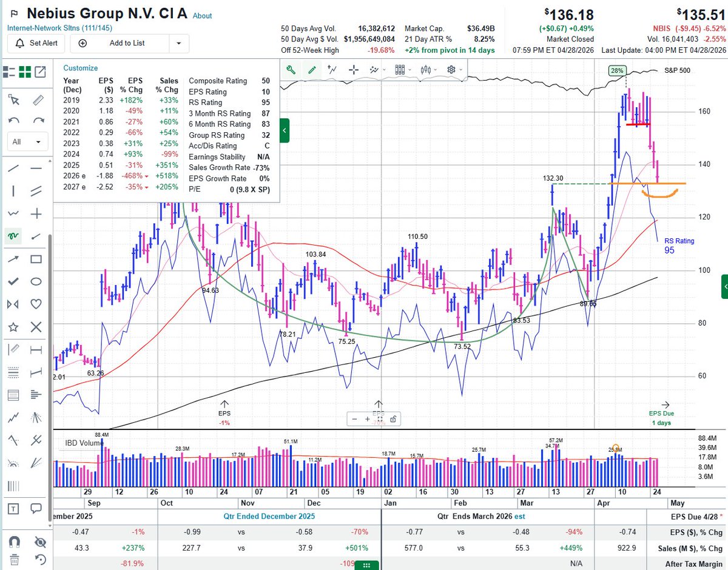The image size is (728, 570).
Task: Toggle the green pencil drawing mode
Action: [x=312, y=70]
